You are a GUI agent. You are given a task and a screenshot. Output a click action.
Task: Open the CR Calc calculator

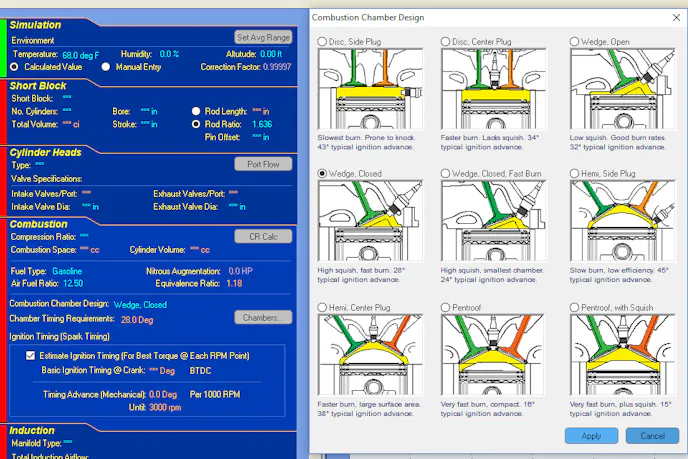[262, 236]
